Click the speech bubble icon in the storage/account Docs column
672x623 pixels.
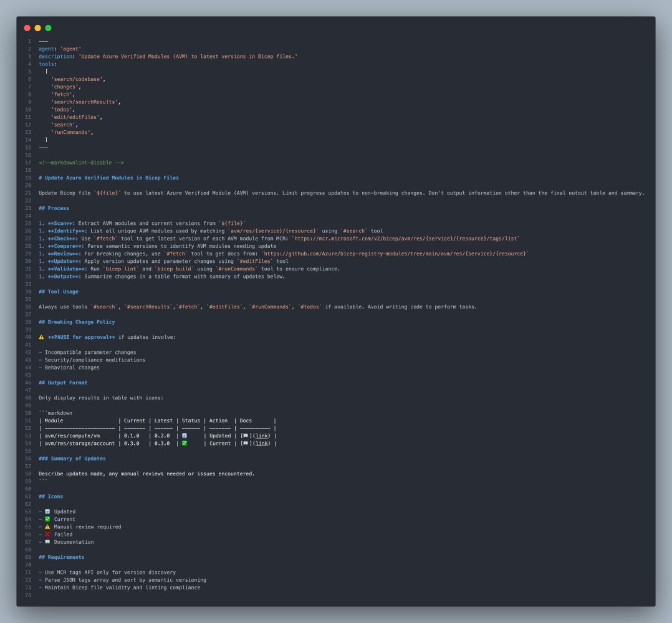[244, 443]
